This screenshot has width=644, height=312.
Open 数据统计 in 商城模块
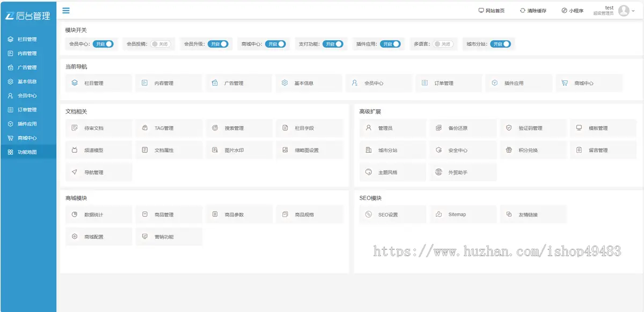pyautogui.click(x=99, y=214)
